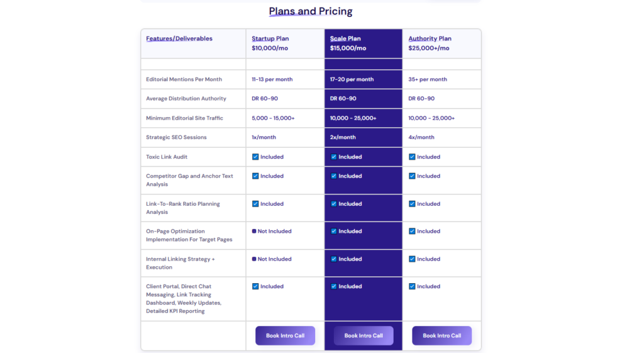Click the Plans and Pricing heading
The image size is (644, 353).
[x=311, y=11]
